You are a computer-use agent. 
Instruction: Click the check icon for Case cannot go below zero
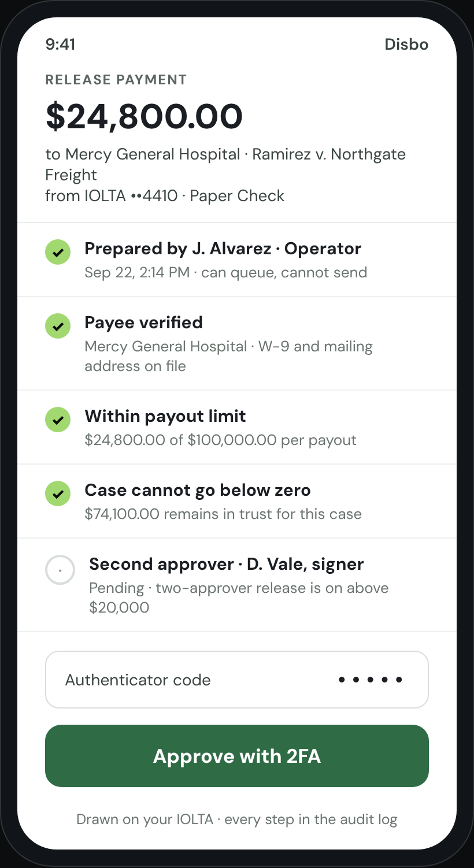(x=58, y=494)
